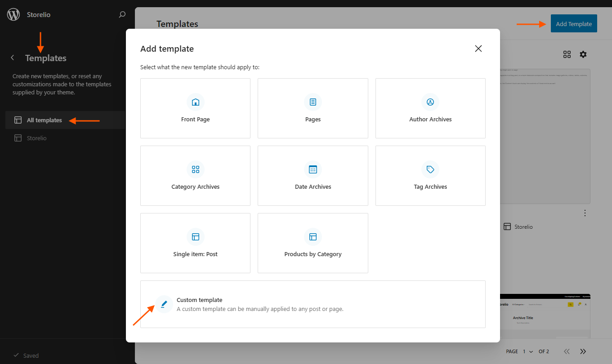Viewport: 612px width, 364px height.
Task: Choose the Category Archives template option
Action: coord(195,176)
